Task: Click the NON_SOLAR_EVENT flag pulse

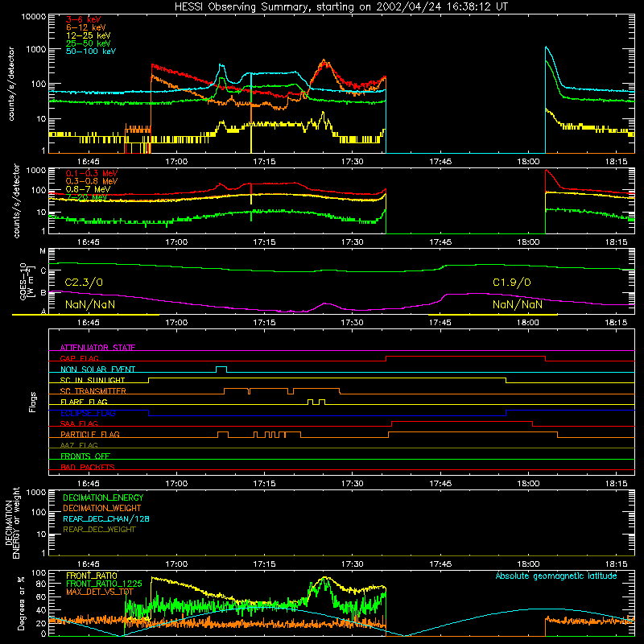Action: [221, 369]
